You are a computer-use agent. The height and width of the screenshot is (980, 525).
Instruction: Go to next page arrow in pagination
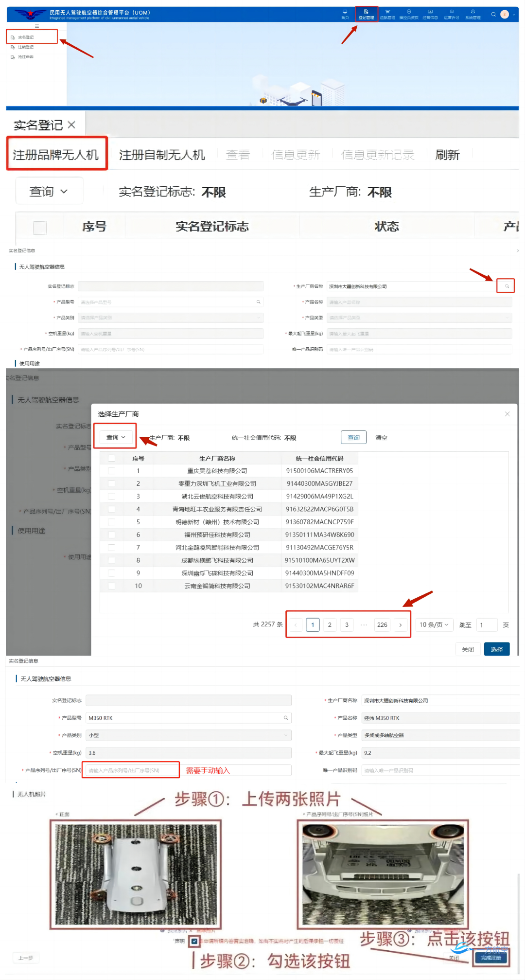400,625
